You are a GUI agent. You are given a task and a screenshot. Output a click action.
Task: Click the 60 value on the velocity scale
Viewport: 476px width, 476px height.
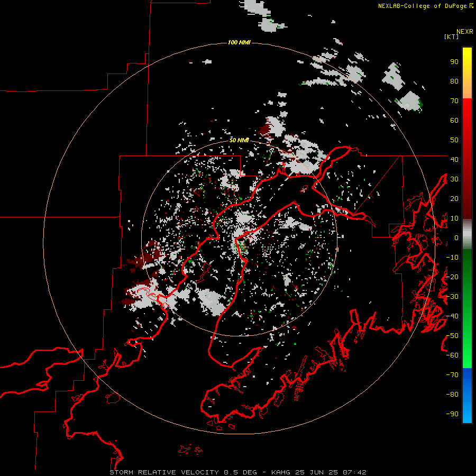(x=454, y=121)
